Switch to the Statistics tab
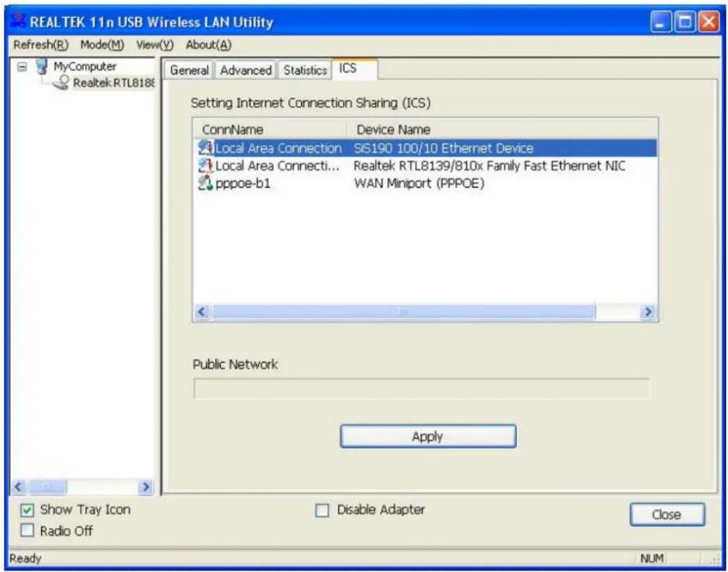The height and width of the screenshot is (572, 728). [305, 70]
